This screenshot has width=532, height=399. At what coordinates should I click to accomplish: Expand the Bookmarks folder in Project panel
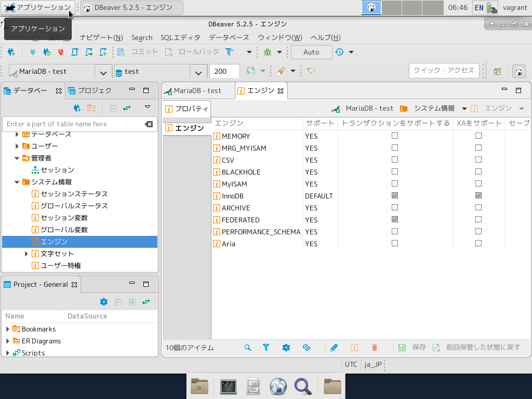coord(6,329)
